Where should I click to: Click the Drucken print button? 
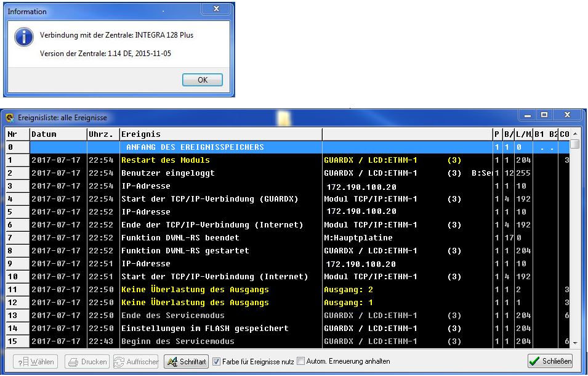(x=88, y=362)
